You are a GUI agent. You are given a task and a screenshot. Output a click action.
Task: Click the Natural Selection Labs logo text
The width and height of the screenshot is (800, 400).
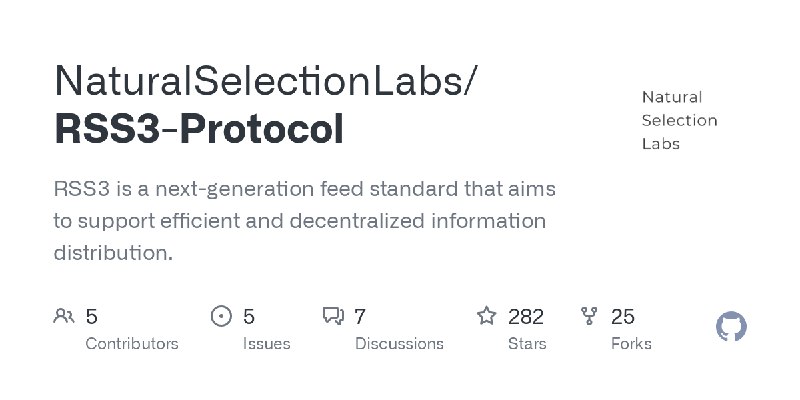tap(679, 120)
